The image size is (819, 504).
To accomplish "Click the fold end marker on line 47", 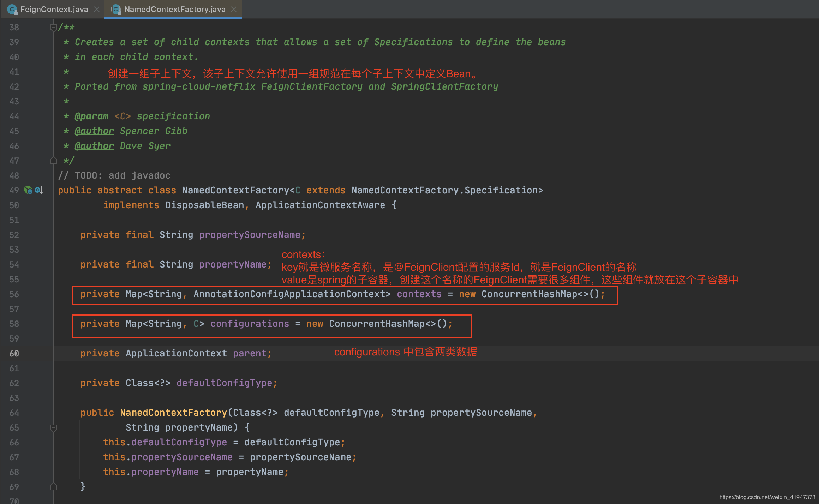I will point(54,161).
